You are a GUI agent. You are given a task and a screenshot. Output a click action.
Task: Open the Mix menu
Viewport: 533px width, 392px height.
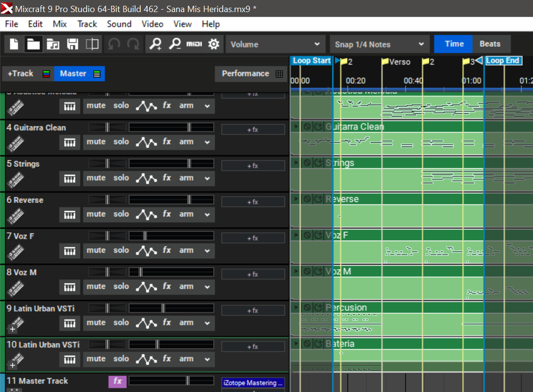click(60, 24)
